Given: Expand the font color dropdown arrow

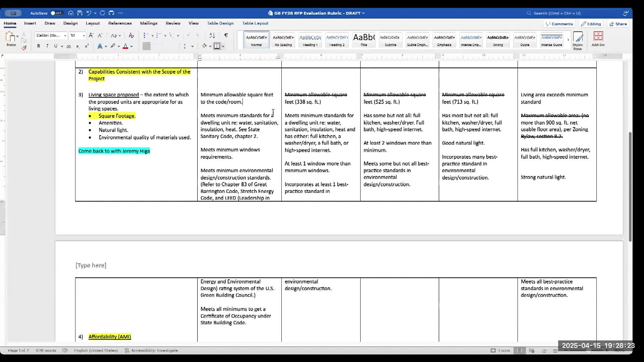Looking at the screenshot, I should coord(131,47).
